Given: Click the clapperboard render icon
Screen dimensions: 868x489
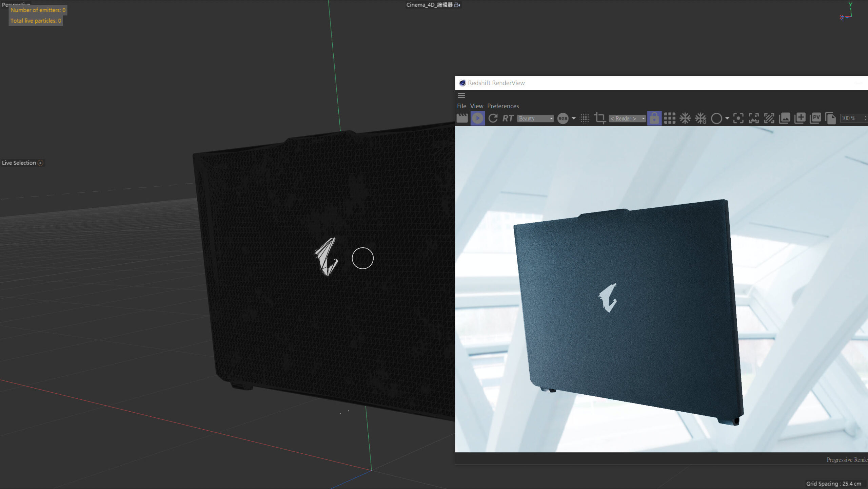Looking at the screenshot, I should [462, 118].
